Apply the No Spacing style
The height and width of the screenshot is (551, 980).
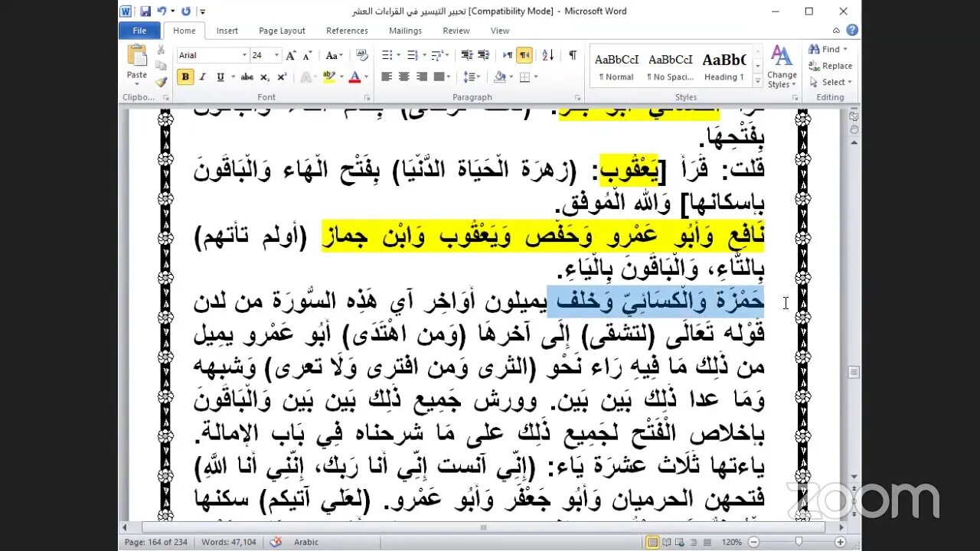[x=670, y=67]
